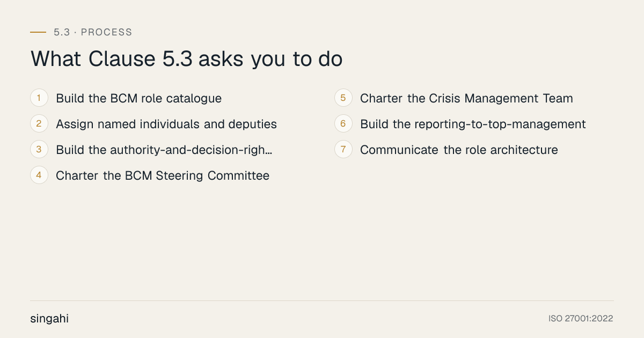Screen dimensions: 644x338
Task: Click the heading "What Clause 5.3 asks you to do"
Action: pos(186,59)
